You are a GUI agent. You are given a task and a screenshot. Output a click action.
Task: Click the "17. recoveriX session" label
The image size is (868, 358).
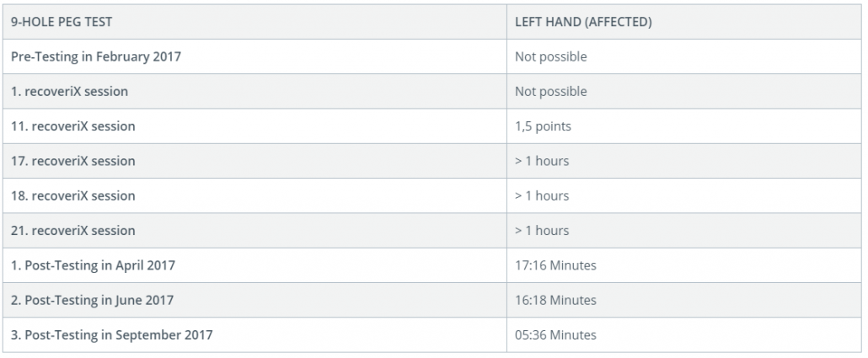pos(73,161)
